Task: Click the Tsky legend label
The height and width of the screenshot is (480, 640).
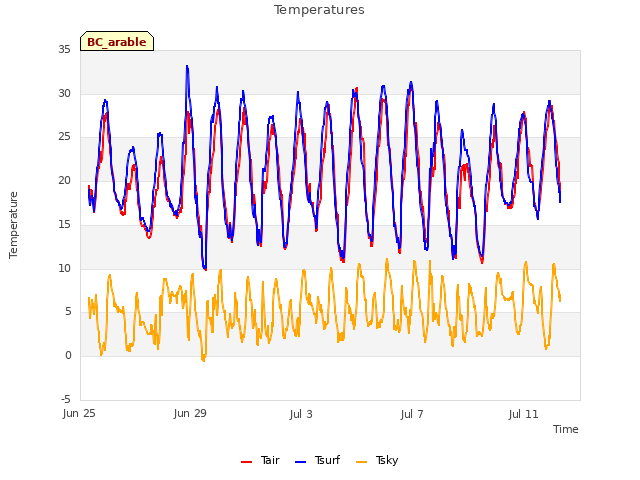Action: tap(387, 460)
